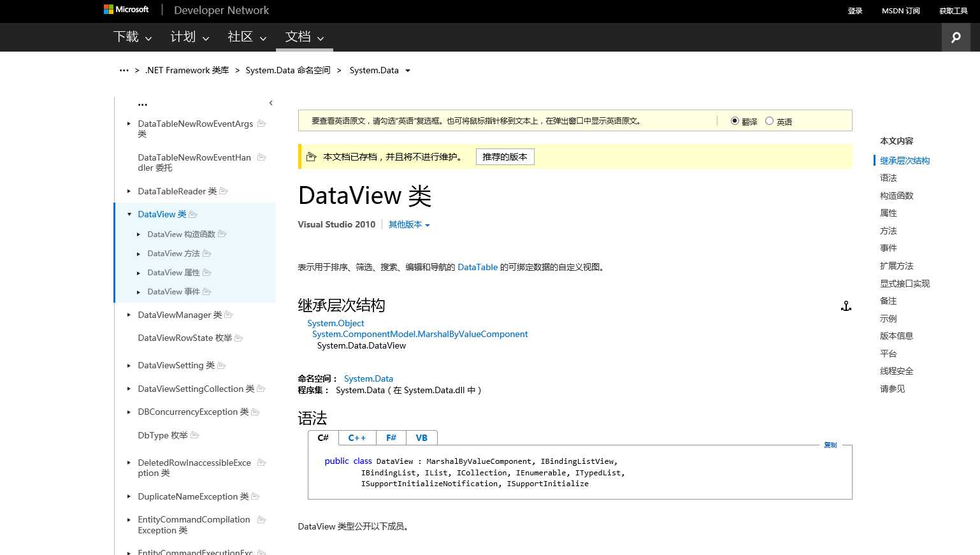Switch to the VB code tab
This screenshot has height=555, width=980.
(x=422, y=438)
